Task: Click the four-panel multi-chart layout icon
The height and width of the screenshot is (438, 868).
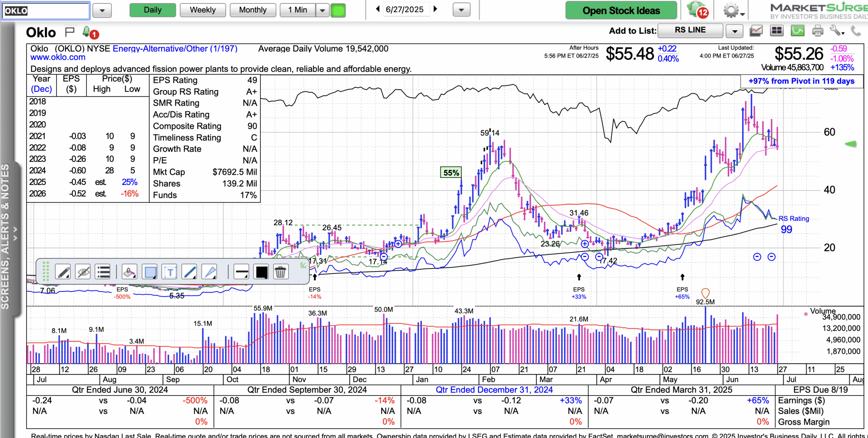Action: click(x=776, y=31)
